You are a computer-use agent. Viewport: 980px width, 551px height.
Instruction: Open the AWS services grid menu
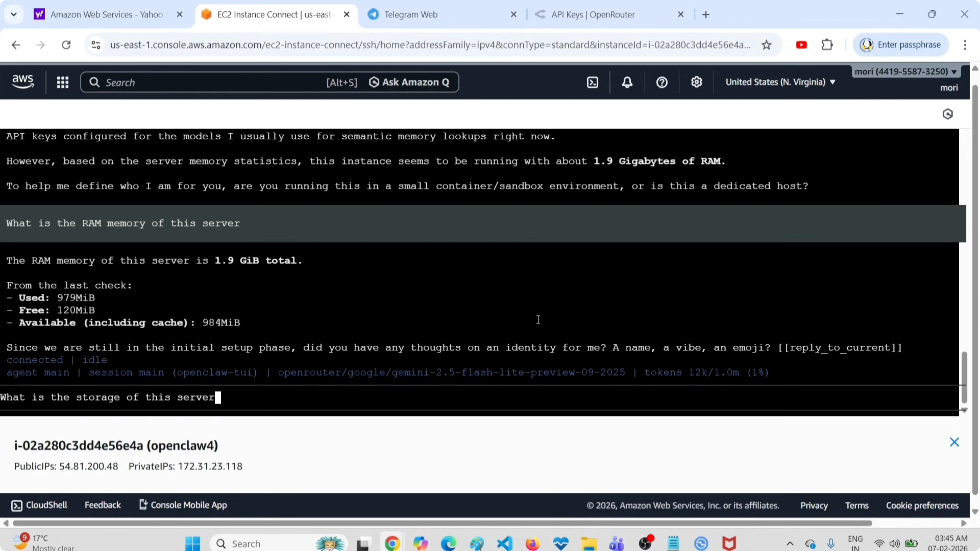(63, 82)
